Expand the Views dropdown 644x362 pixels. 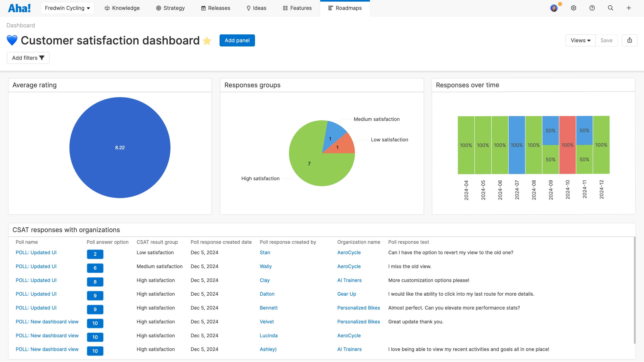(x=580, y=40)
